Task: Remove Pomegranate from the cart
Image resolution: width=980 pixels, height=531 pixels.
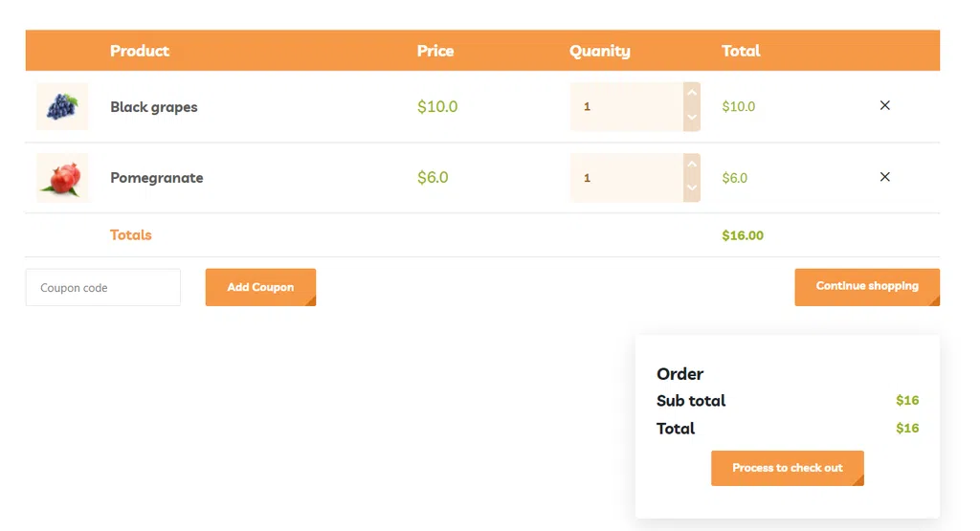Action: pyautogui.click(x=884, y=177)
